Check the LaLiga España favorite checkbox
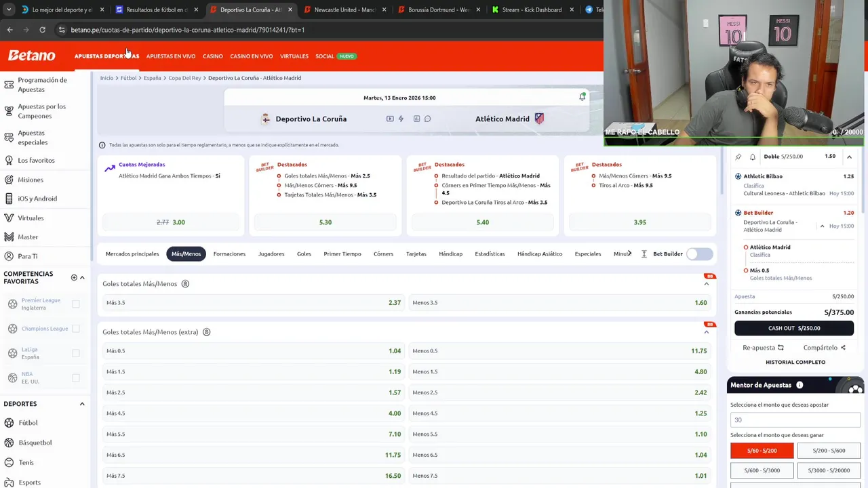 click(76, 353)
